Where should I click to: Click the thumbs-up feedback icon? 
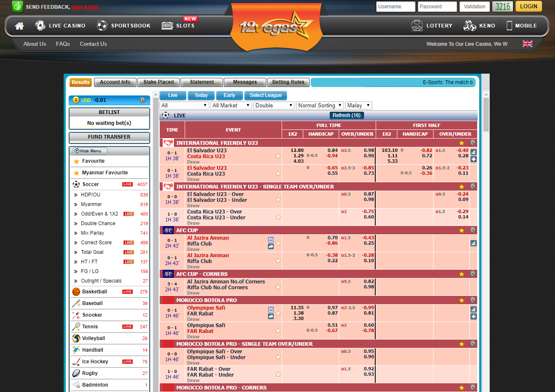pyautogui.click(x=17, y=6)
